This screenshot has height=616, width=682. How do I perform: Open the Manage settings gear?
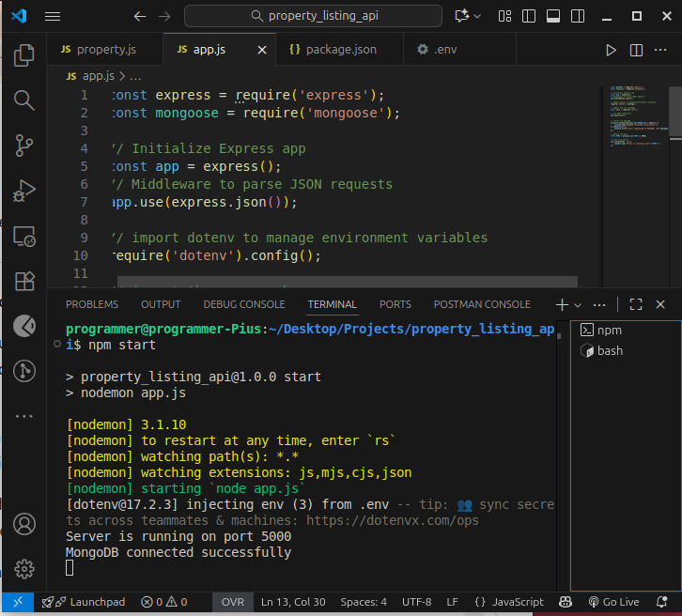[24, 568]
